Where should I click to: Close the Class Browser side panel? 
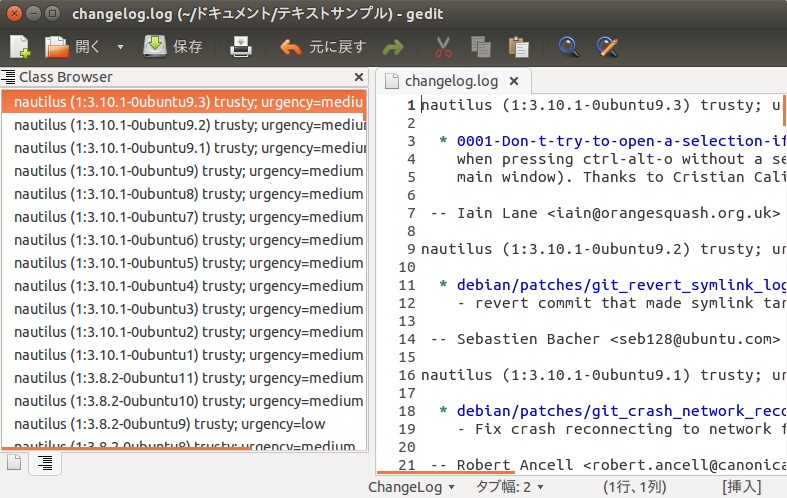click(x=359, y=77)
